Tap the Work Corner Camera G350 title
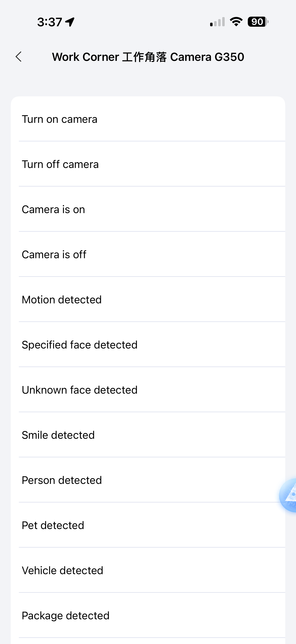 click(x=148, y=57)
